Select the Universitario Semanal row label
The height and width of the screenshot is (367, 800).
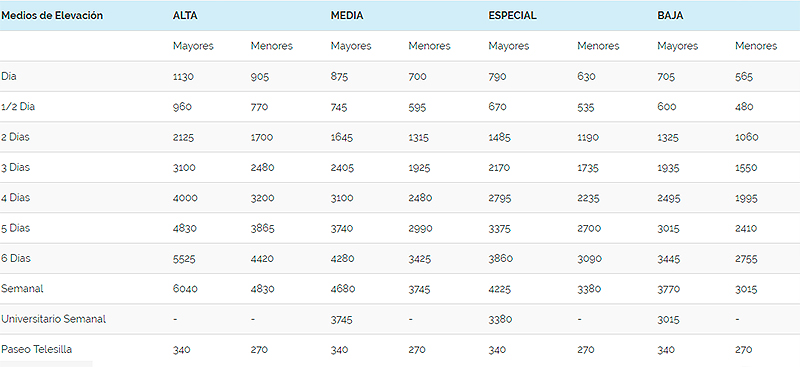tap(54, 319)
